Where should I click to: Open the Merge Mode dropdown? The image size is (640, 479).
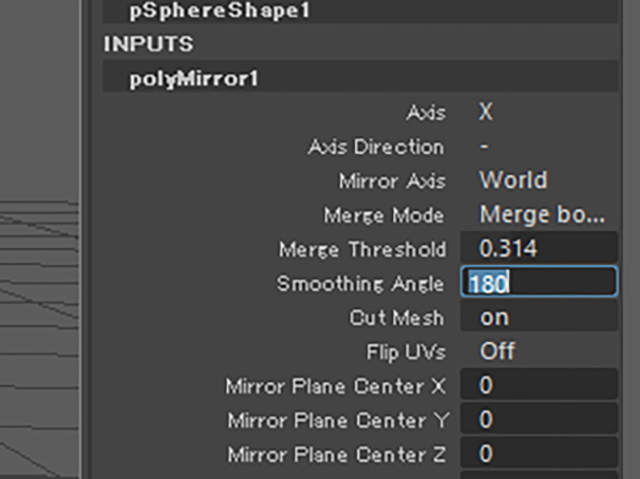541,215
